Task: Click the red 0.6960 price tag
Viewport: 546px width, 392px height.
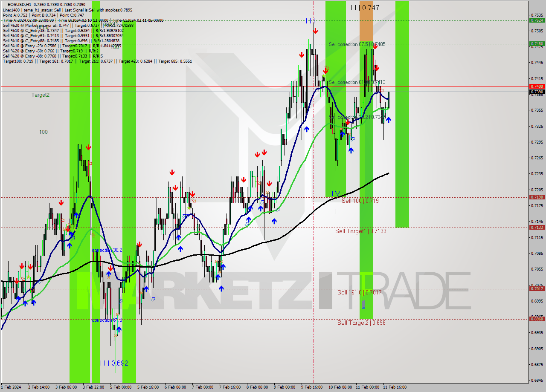Action: click(537, 319)
